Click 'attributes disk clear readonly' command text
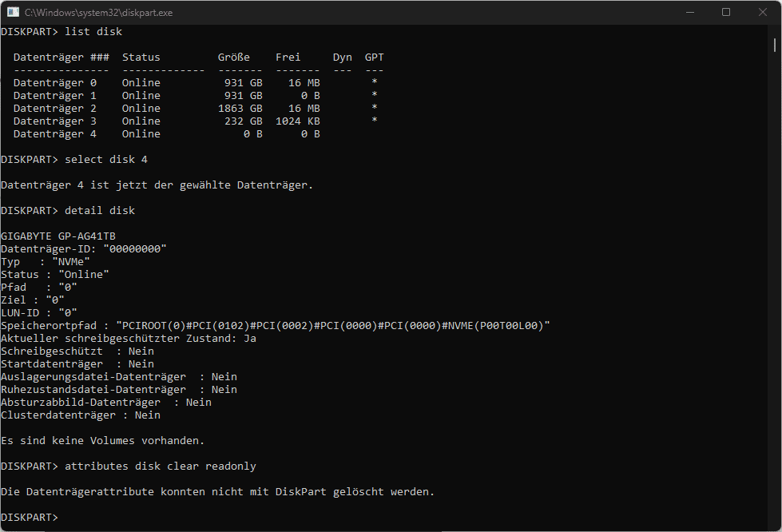 (x=160, y=466)
